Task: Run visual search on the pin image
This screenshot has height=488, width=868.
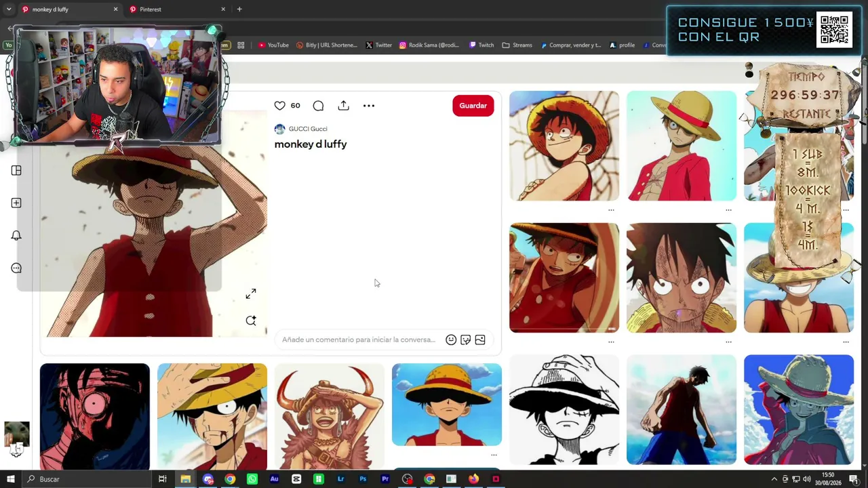Action: click(x=251, y=321)
